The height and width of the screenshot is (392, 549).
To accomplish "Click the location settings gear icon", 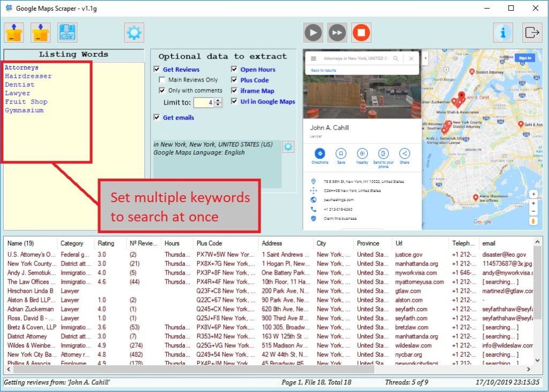I will [x=288, y=146].
